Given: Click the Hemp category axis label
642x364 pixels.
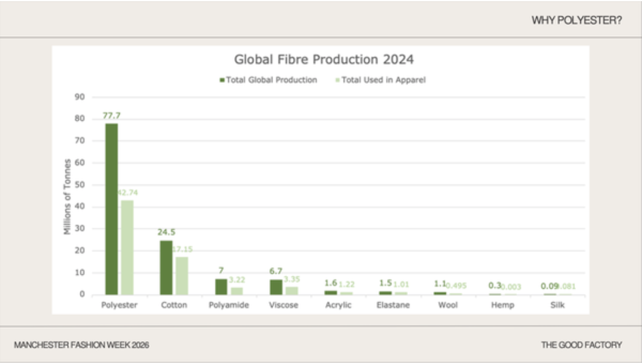Looking at the screenshot, I should tap(503, 306).
